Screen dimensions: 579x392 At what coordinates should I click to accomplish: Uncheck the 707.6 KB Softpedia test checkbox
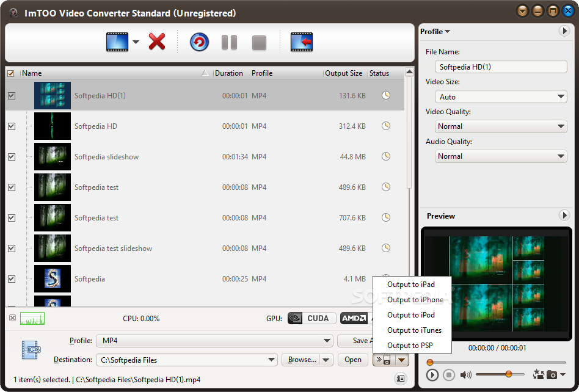pos(12,218)
